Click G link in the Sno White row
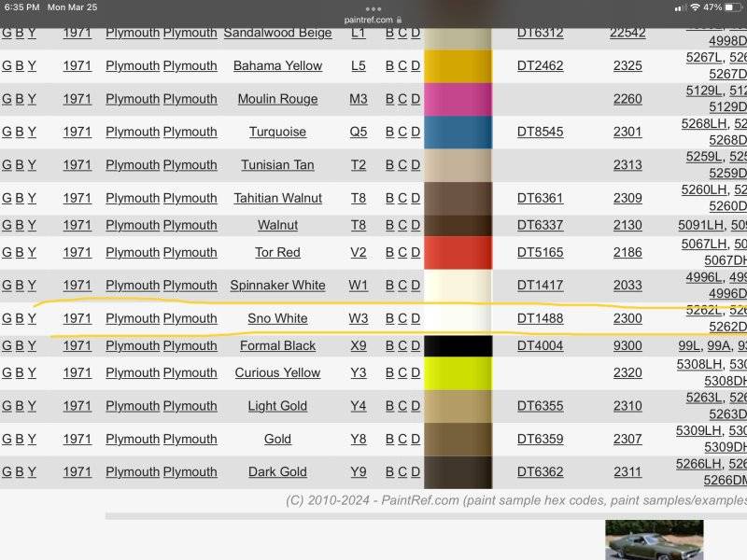747x560 pixels. point(7,318)
